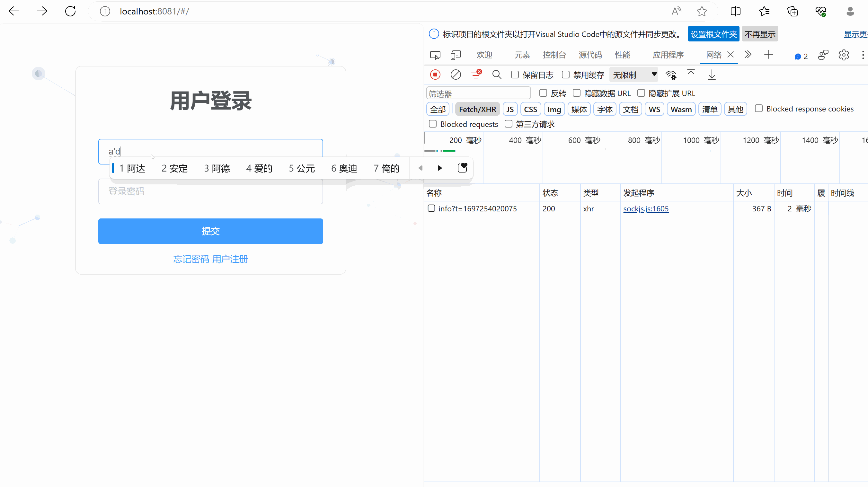Select the Fetch/XHR filter tab
Image resolution: width=868 pixels, height=487 pixels.
(476, 109)
